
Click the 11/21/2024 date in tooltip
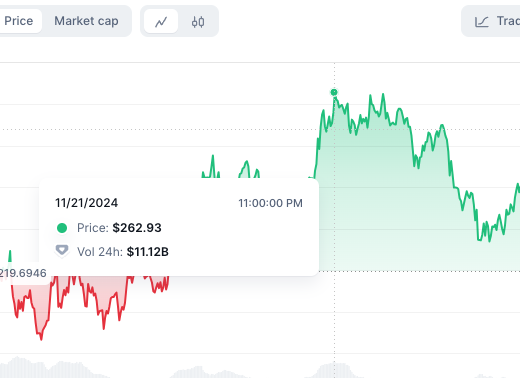(87, 203)
